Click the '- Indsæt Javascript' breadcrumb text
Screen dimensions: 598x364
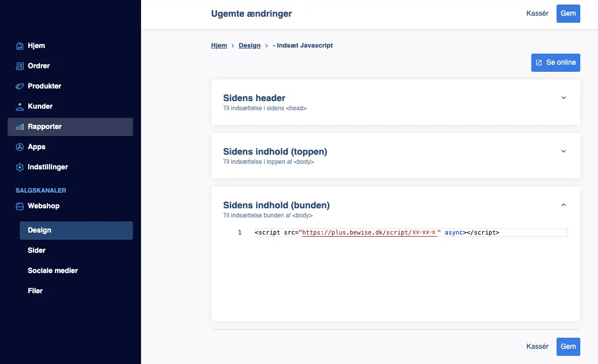click(x=302, y=45)
